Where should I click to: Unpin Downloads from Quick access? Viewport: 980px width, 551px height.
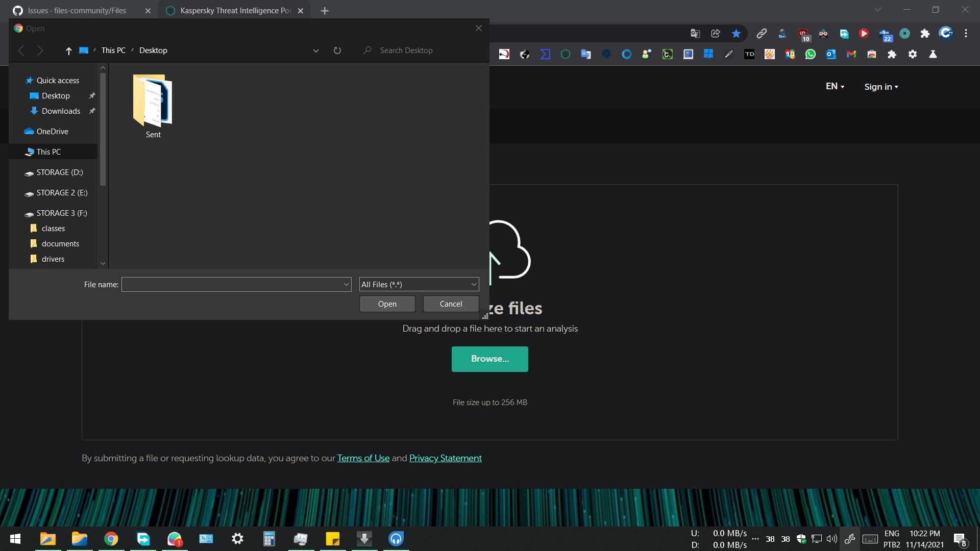coord(92,111)
